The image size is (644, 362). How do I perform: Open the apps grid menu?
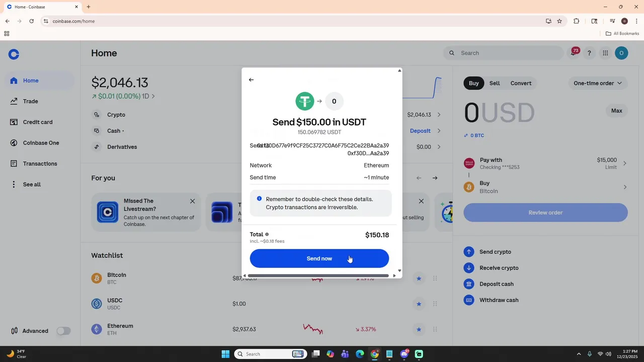[605, 53]
